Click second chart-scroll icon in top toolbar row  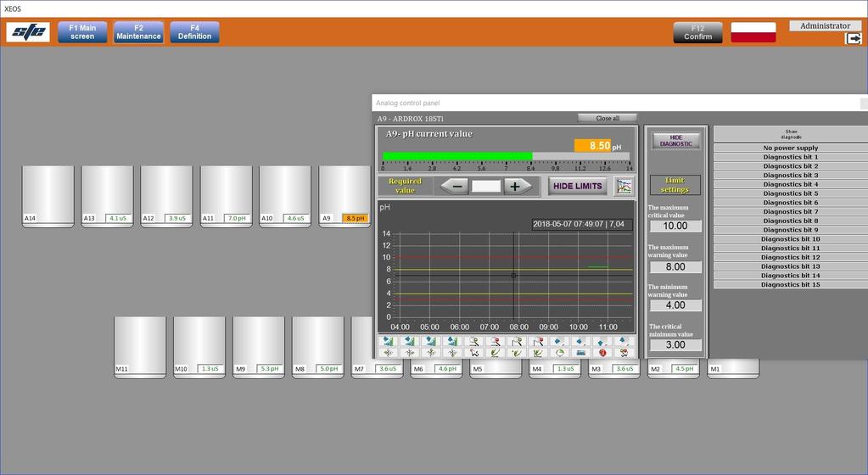click(x=410, y=341)
